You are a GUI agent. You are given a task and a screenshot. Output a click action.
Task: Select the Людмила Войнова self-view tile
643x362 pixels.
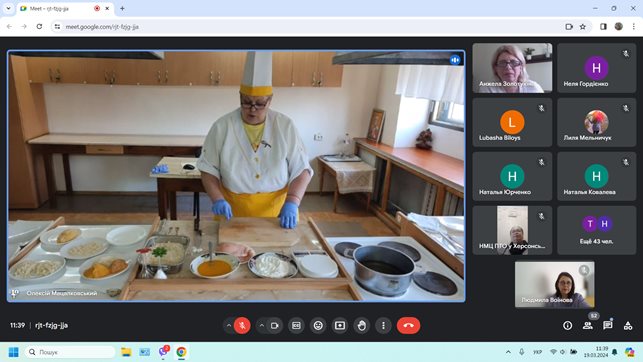tap(554, 285)
